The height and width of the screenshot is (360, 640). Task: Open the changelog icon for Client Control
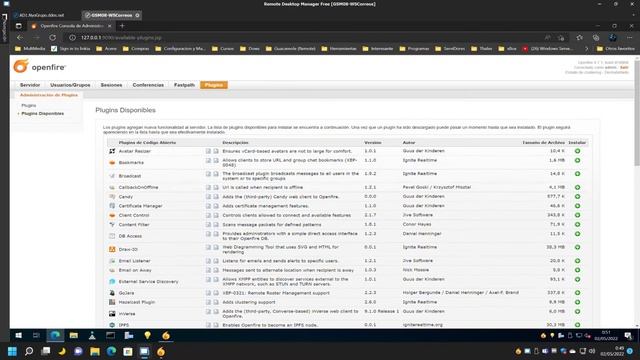tap(216, 215)
